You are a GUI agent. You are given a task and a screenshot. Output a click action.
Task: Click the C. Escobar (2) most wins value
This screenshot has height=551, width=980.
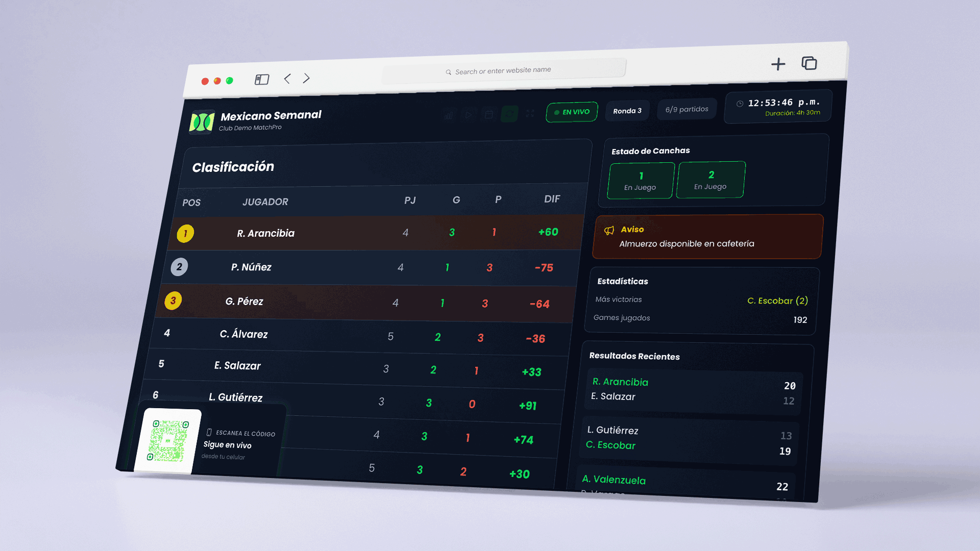point(777,300)
